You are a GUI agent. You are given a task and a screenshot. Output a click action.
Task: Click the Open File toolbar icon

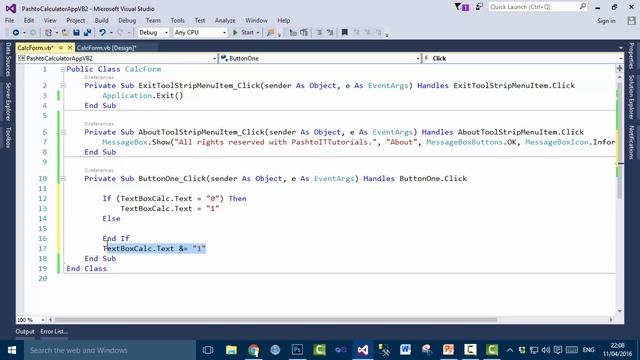tap(65, 32)
